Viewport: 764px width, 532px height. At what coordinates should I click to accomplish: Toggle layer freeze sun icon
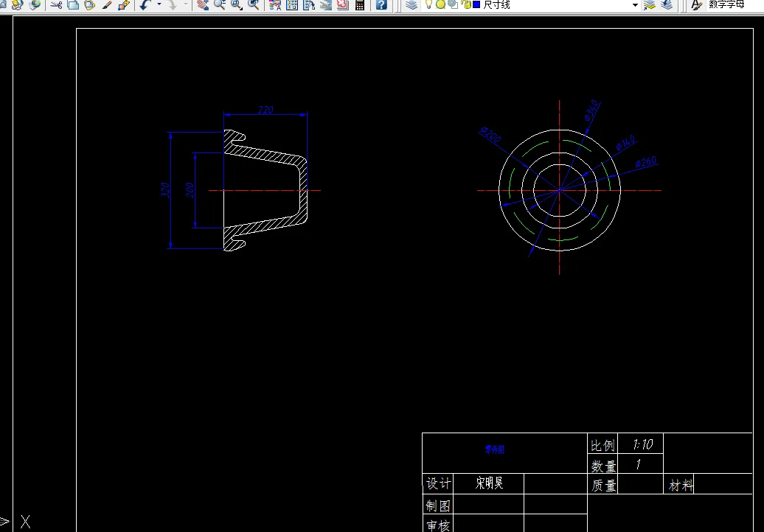tap(440, 4)
